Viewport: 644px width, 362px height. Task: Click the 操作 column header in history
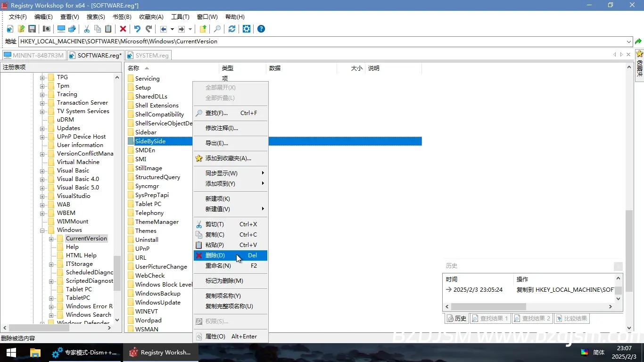coord(563,280)
